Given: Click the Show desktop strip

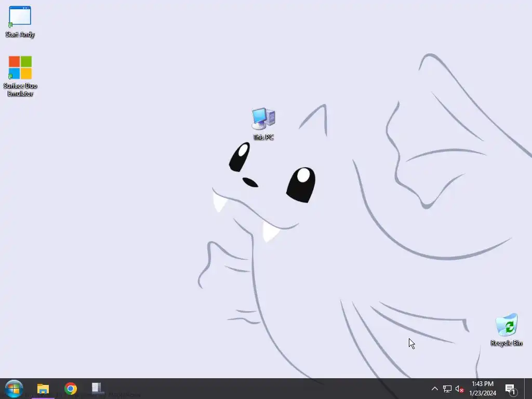Looking at the screenshot, I should (528, 389).
